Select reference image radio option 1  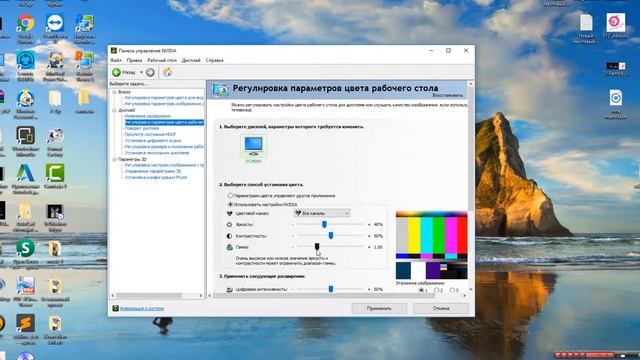(x=421, y=290)
